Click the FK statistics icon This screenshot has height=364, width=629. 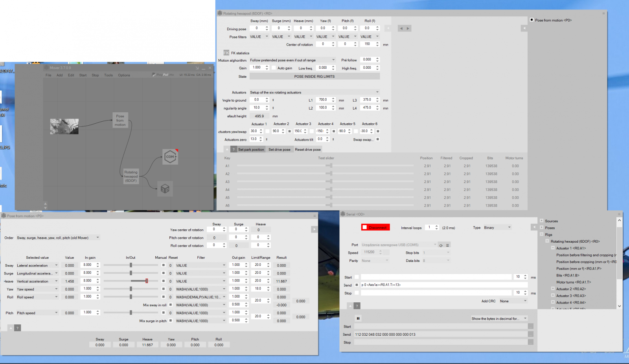226,53
